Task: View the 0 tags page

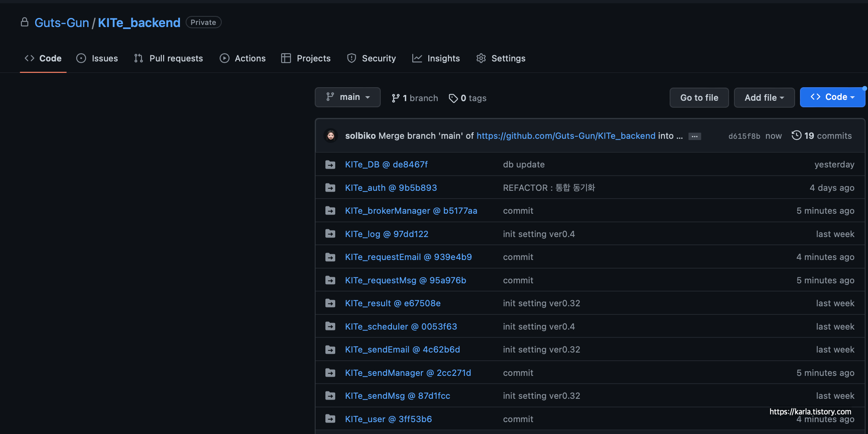Action: tap(468, 98)
